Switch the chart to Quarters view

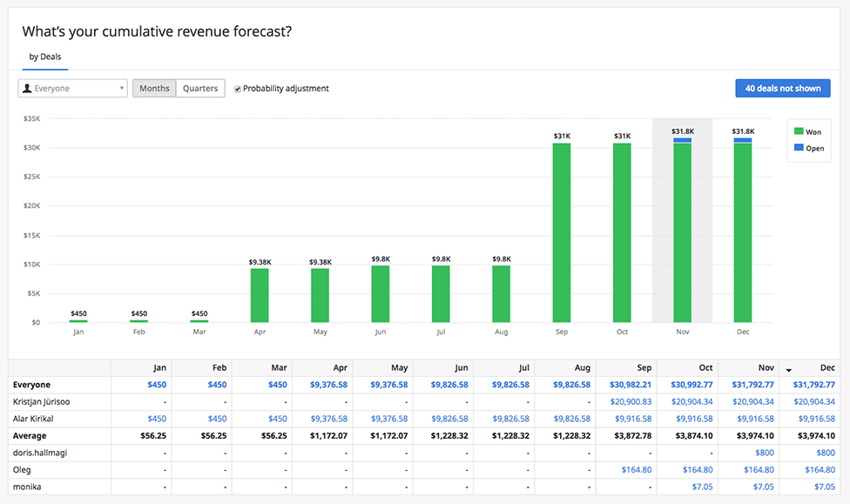pyautogui.click(x=200, y=89)
